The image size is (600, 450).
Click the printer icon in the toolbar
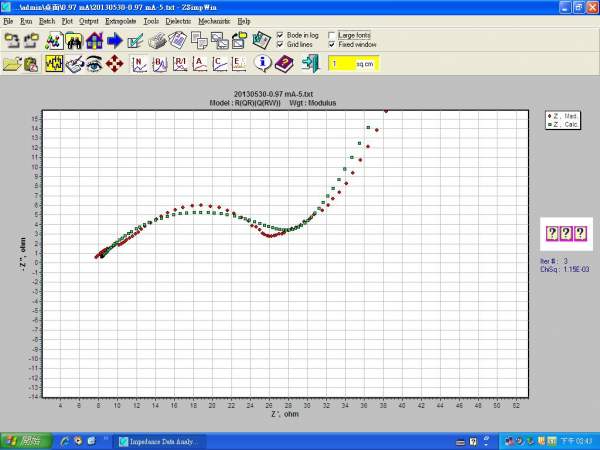coord(158,41)
